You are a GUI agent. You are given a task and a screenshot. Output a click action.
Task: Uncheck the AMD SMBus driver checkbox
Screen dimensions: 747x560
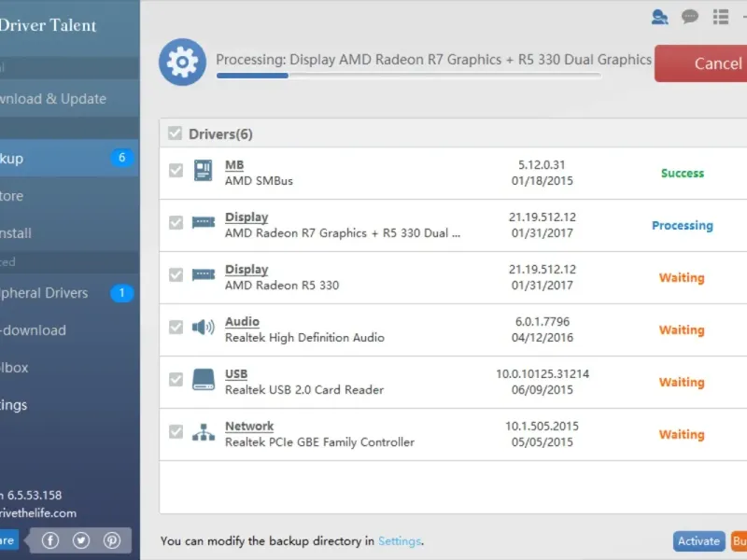click(x=176, y=171)
